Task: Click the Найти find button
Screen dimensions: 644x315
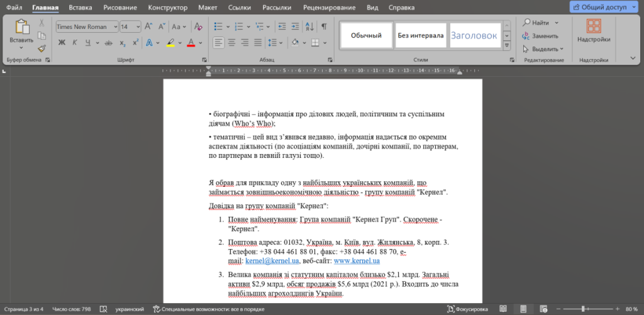Action: tap(540, 23)
